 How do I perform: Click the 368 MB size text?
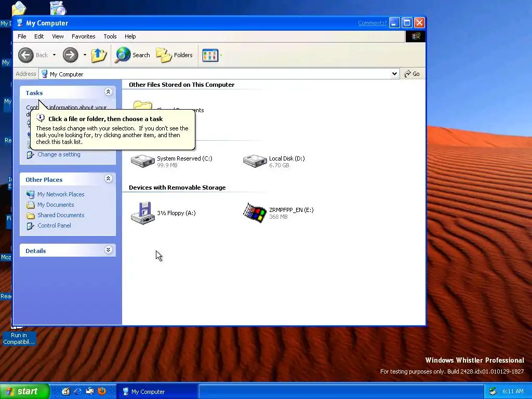pos(278,217)
